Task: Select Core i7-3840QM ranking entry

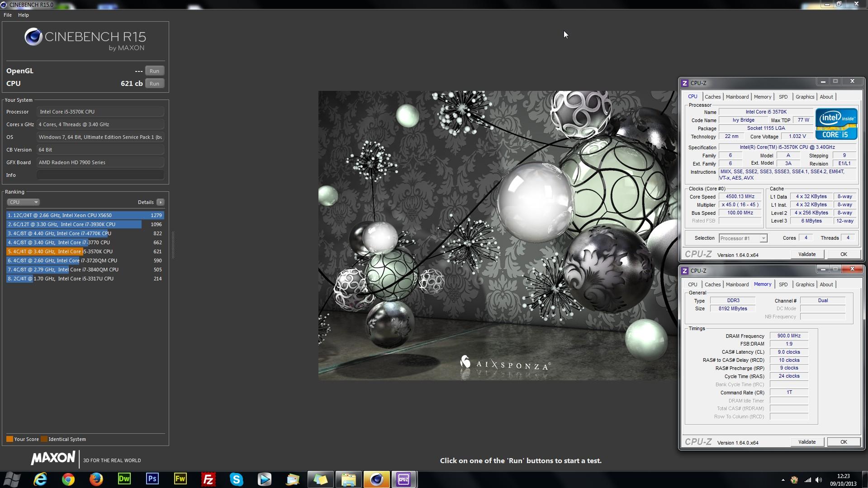Action: click(x=85, y=270)
